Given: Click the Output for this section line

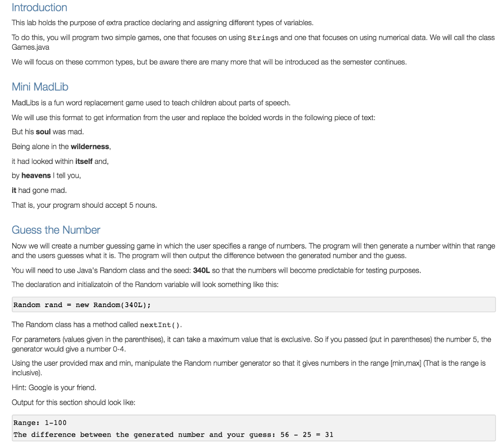Looking at the screenshot, I should [x=73, y=402].
